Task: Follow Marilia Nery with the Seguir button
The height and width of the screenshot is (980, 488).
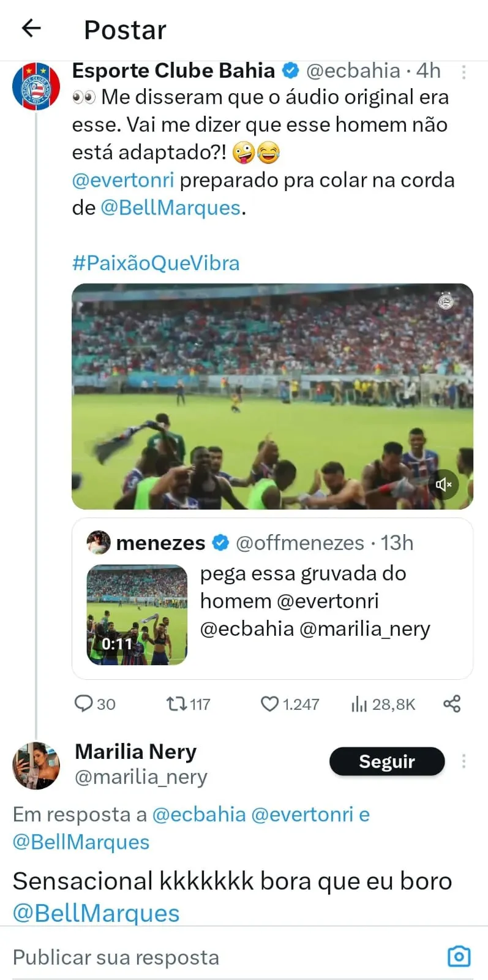Action: [386, 761]
